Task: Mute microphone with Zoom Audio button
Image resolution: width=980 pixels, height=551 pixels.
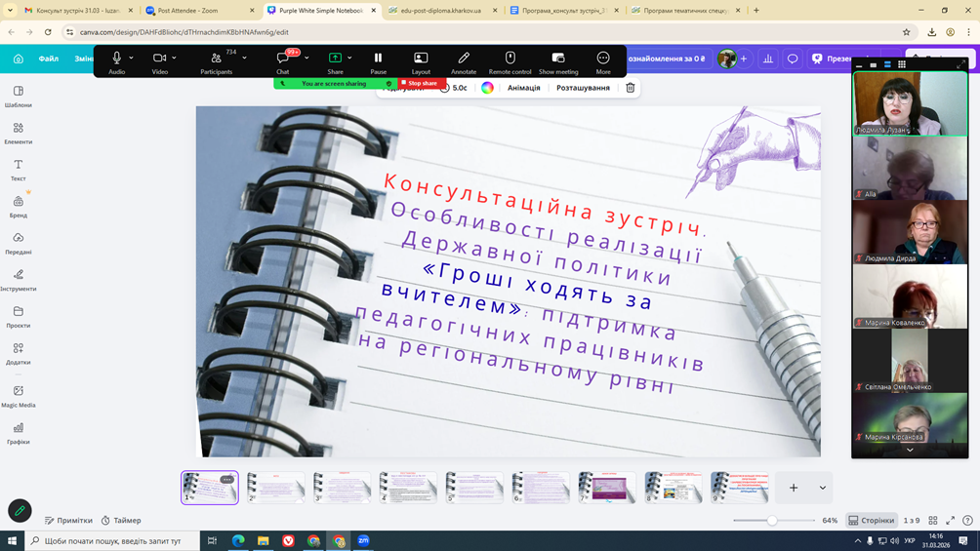Action: [x=116, y=61]
